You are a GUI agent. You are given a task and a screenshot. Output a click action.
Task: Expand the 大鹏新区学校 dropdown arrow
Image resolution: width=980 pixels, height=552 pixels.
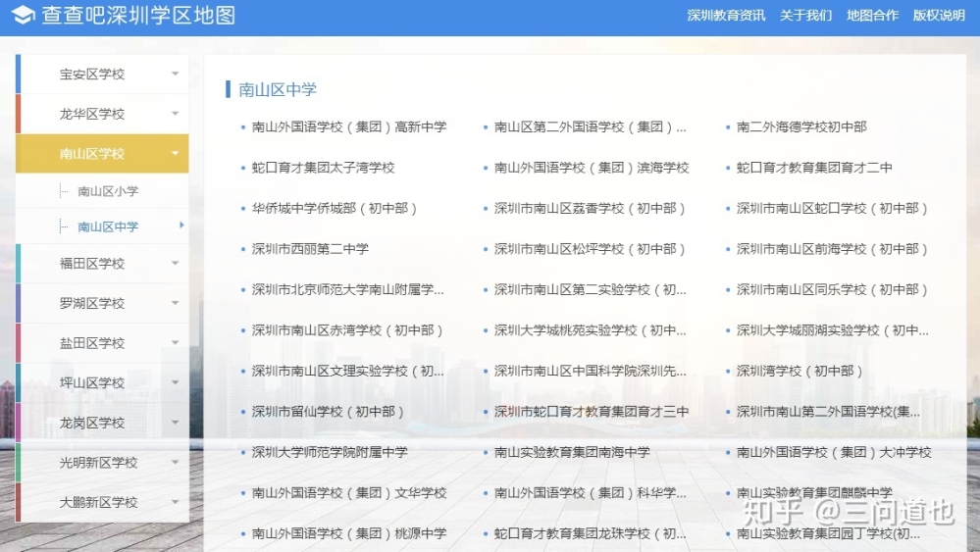(x=175, y=502)
